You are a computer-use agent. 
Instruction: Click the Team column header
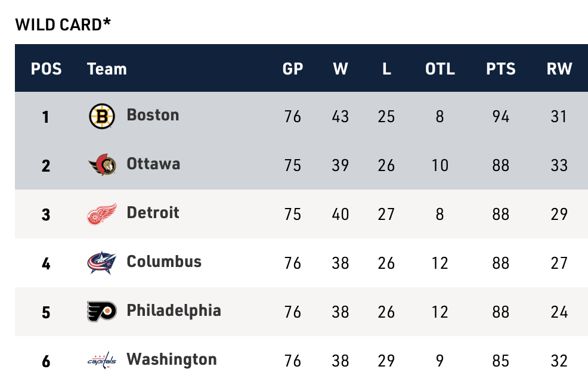[x=107, y=69]
